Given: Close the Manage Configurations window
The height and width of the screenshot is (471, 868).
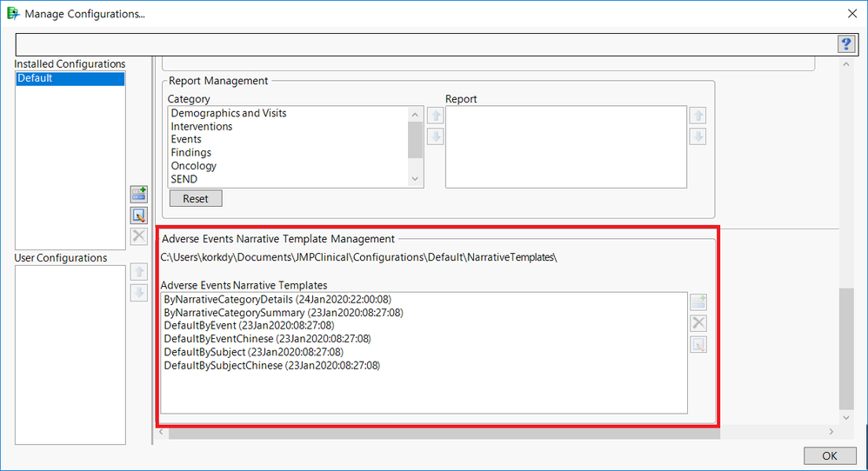Looking at the screenshot, I should [852, 13].
